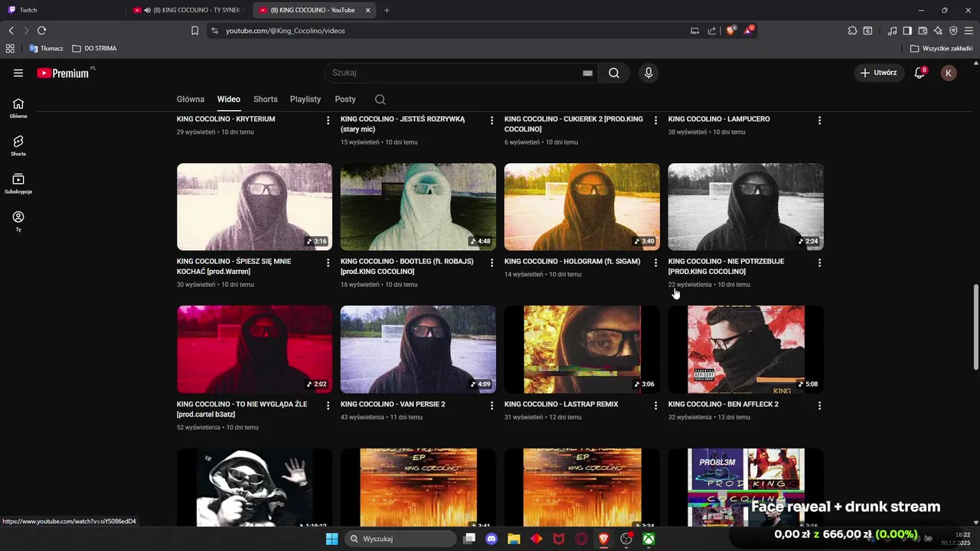Open options for LAMPUCERO video
Screen dimensions: 980x551
point(819,121)
